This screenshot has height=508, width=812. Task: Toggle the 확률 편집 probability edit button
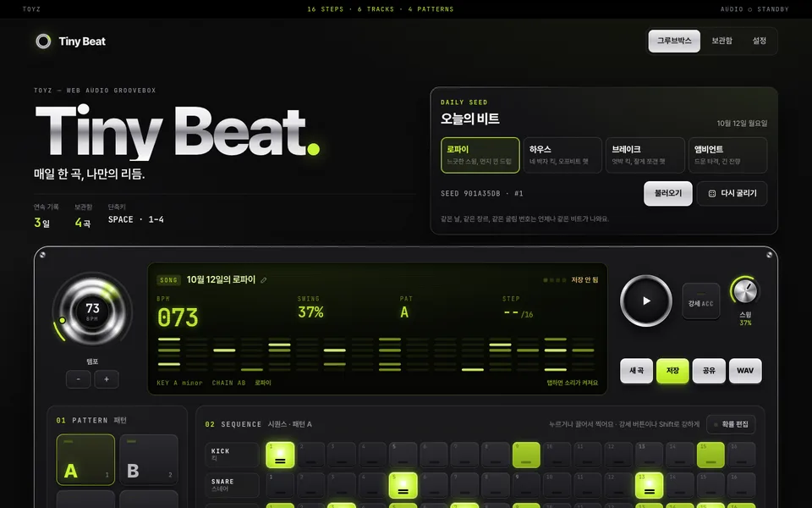(x=731, y=424)
